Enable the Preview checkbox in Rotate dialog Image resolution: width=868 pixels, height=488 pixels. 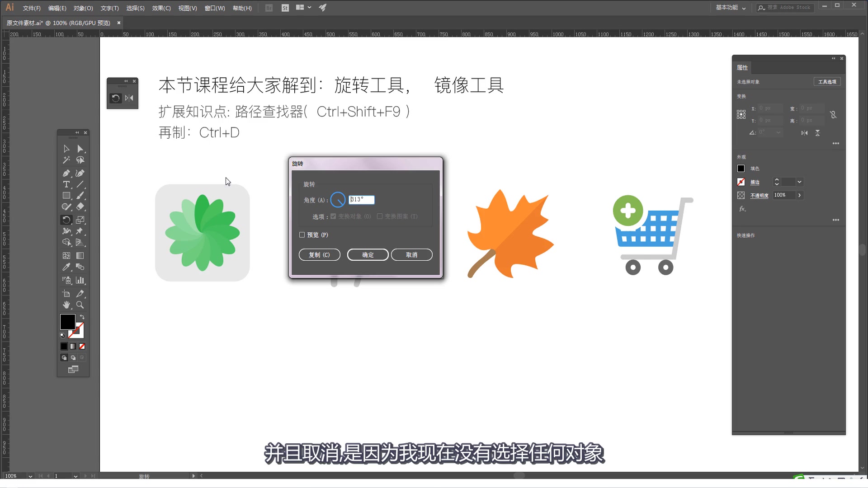(302, 235)
